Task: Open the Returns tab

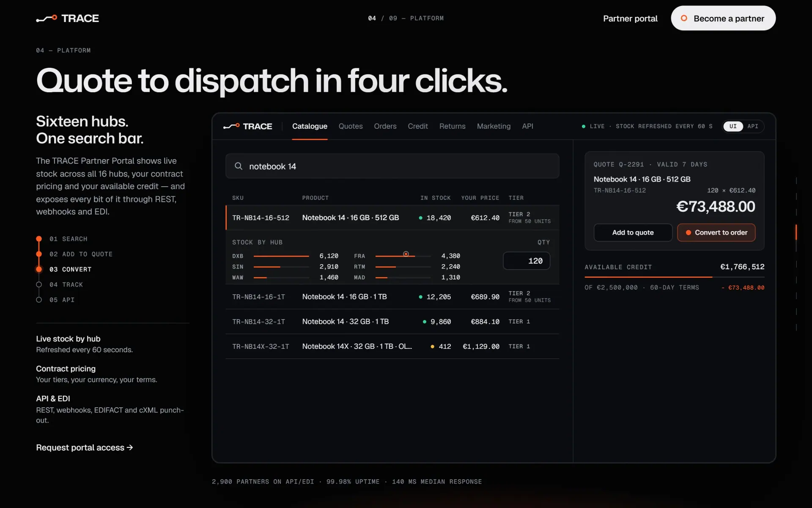Action: [452, 126]
